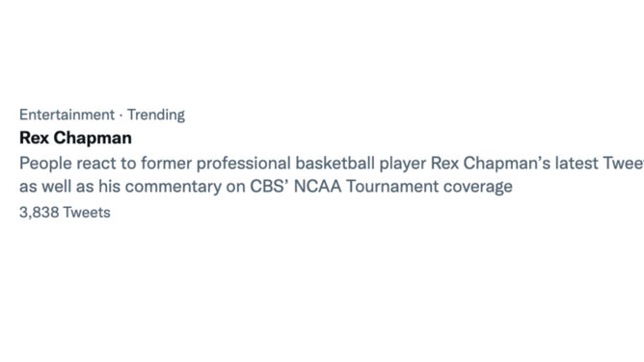644x362 pixels.
Task: Click the word 'Chapman' in the bold title
Action: point(93,139)
